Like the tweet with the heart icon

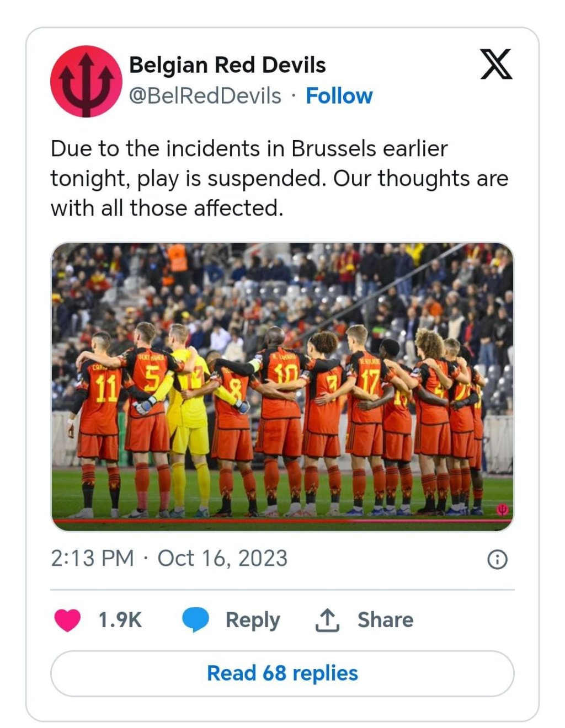(x=68, y=620)
